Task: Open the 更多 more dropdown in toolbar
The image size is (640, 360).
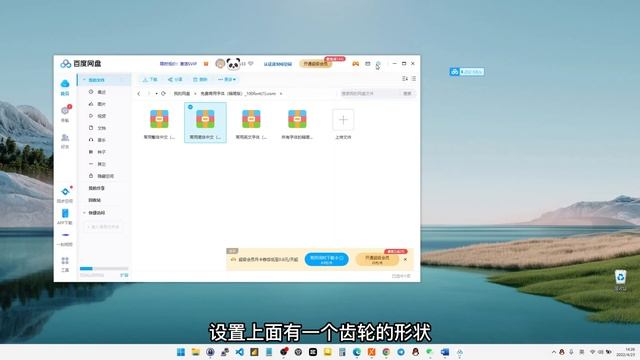Action: (x=227, y=79)
